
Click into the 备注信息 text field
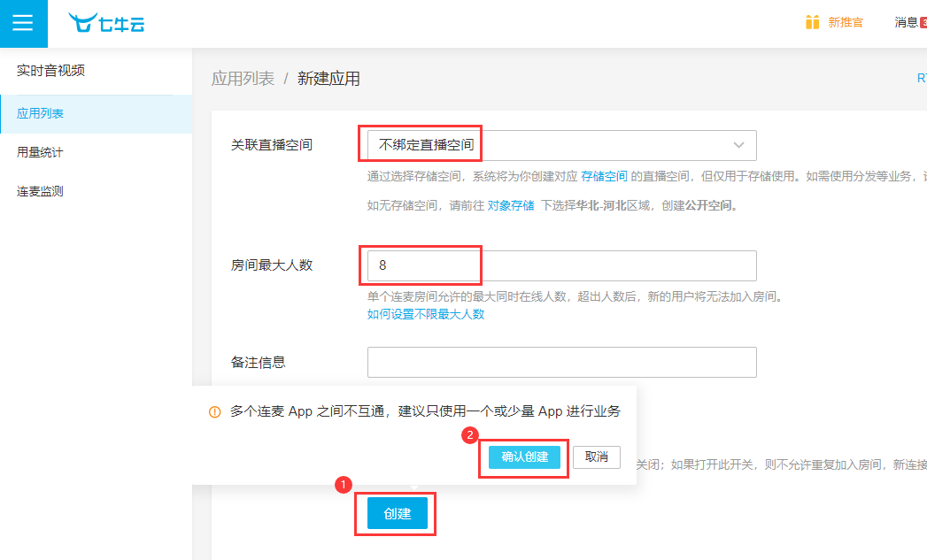[561, 362]
